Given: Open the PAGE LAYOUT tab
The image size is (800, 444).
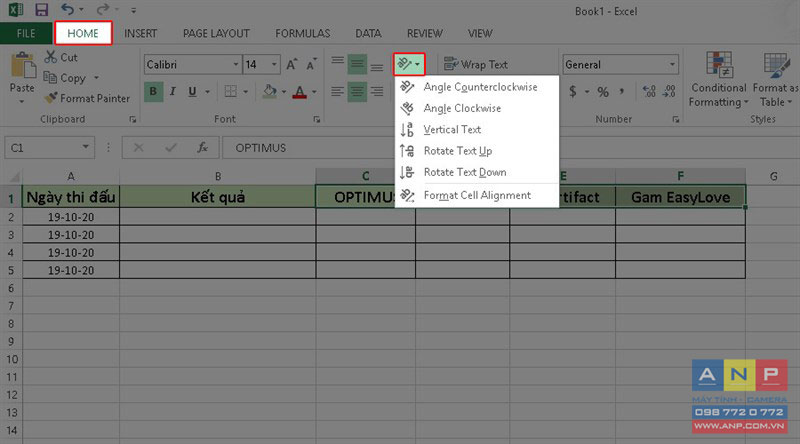Looking at the screenshot, I should pos(216,34).
